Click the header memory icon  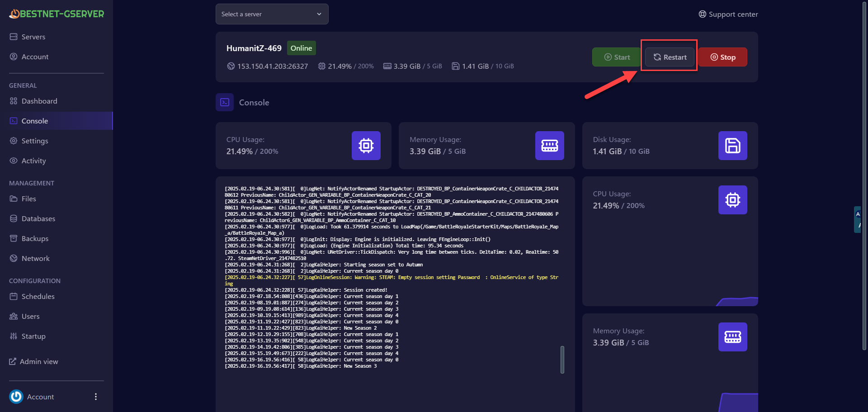pyautogui.click(x=387, y=66)
